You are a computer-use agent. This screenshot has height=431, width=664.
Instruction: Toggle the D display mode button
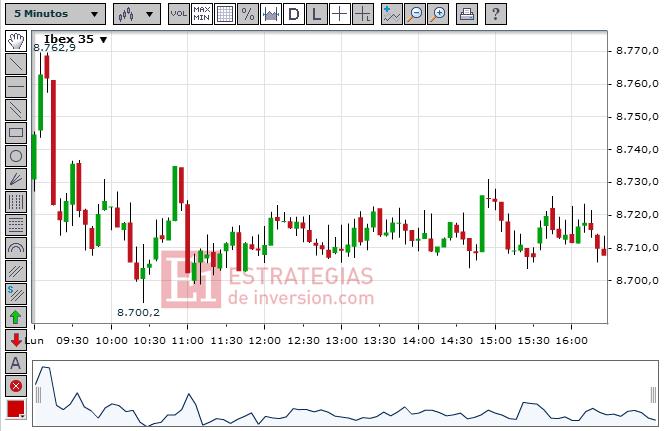(x=293, y=14)
